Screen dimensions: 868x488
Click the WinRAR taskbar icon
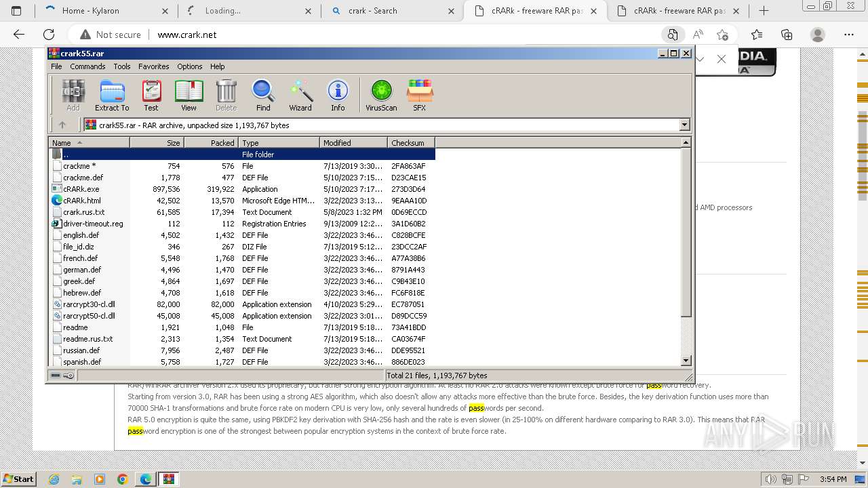(x=168, y=479)
